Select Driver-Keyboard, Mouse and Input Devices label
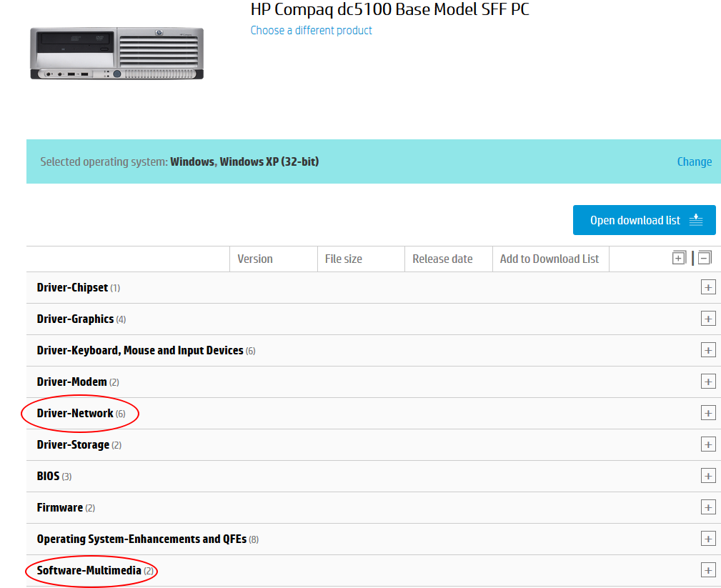This screenshot has height=588, width=721. pos(140,350)
